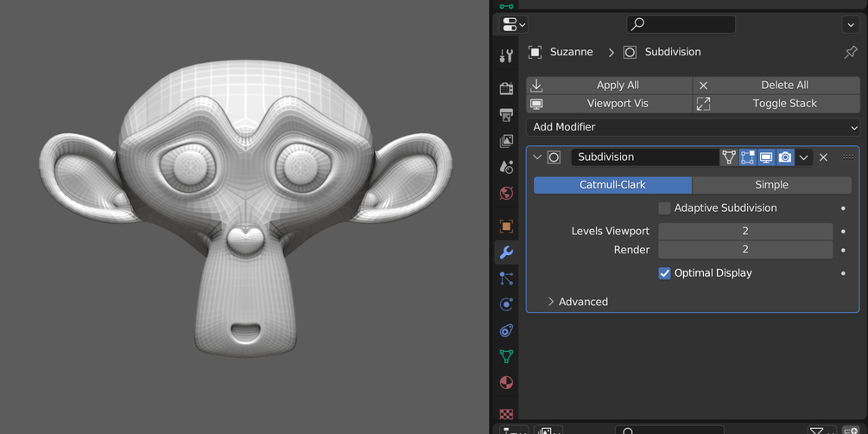Image resolution: width=868 pixels, height=434 pixels.
Task: Open the Scene properties tab
Action: 506,167
